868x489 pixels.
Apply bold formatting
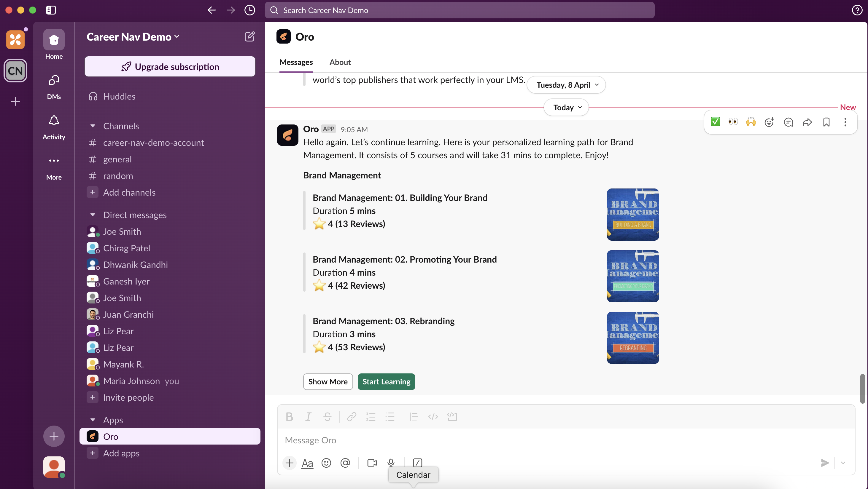tap(289, 417)
